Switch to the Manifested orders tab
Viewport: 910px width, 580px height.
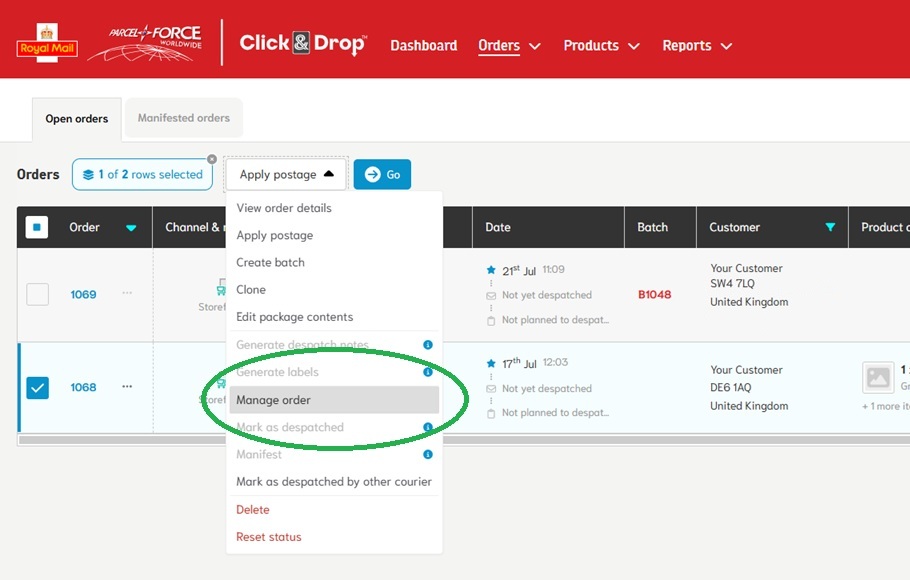click(183, 117)
